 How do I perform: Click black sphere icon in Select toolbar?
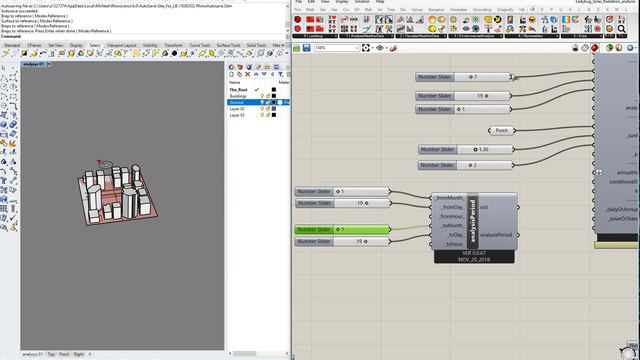[x=175, y=53]
